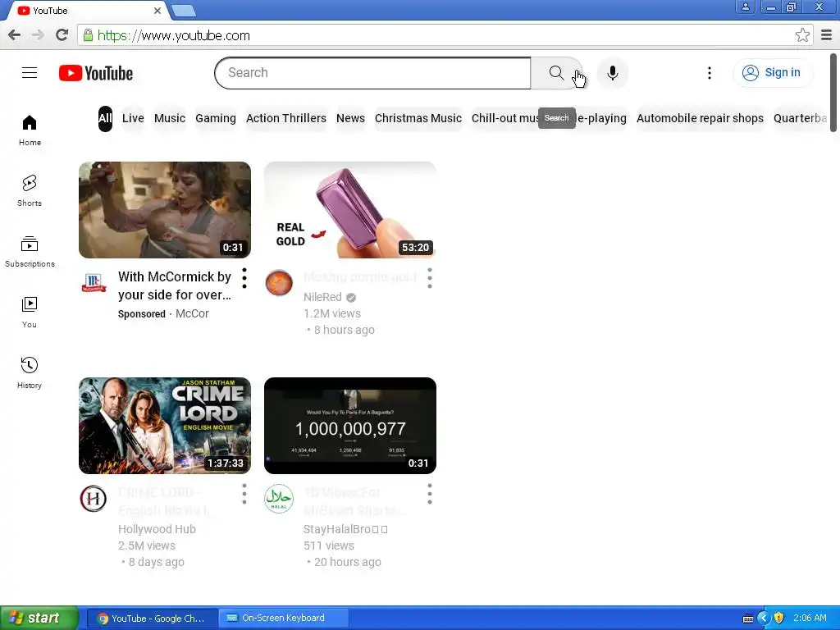The image size is (840, 630).
Task: Click the shield icon in system tray
Action: tap(779, 618)
